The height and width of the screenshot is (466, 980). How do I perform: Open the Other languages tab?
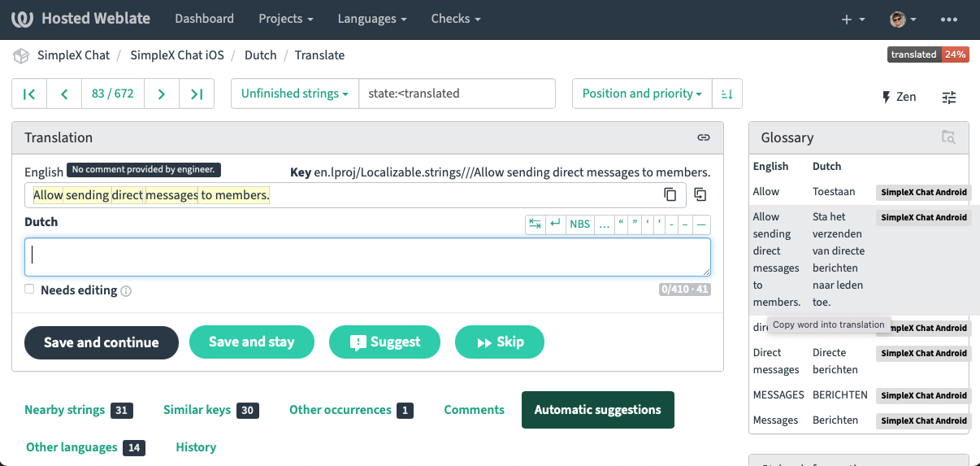[x=72, y=447]
